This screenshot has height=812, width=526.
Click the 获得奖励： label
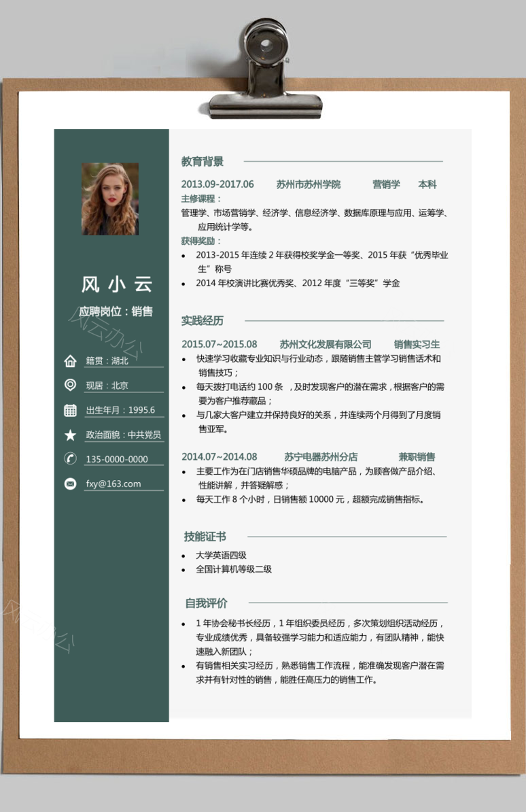point(201,241)
